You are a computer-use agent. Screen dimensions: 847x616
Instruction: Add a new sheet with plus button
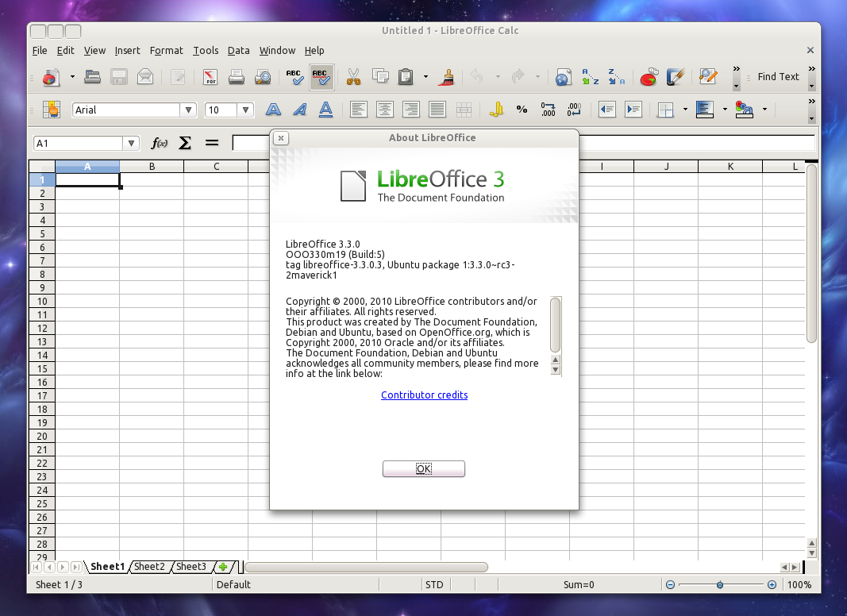click(x=223, y=567)
